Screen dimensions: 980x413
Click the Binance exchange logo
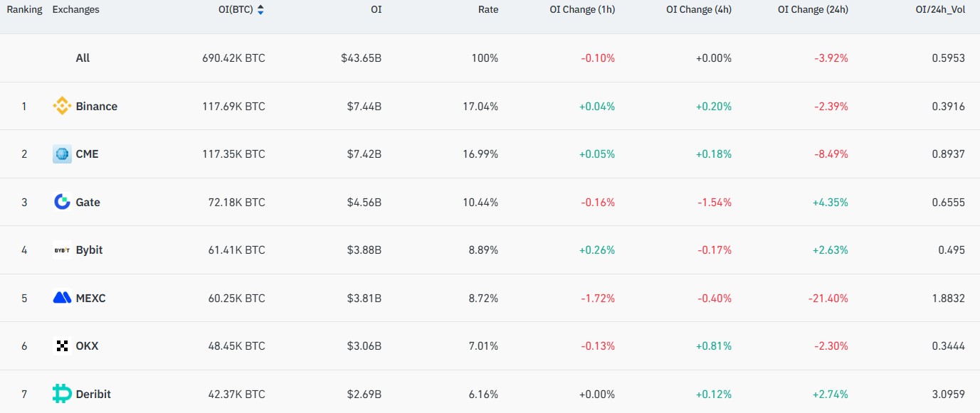pos(63,106)
